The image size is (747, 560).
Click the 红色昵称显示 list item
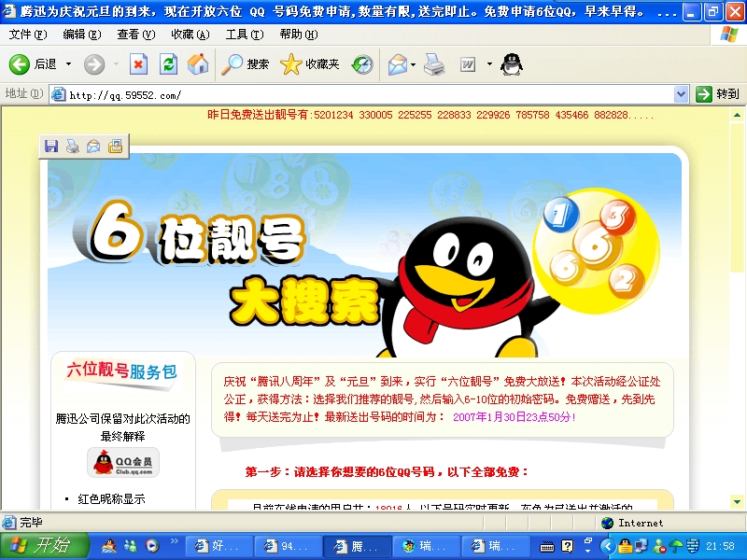[111, 498]
